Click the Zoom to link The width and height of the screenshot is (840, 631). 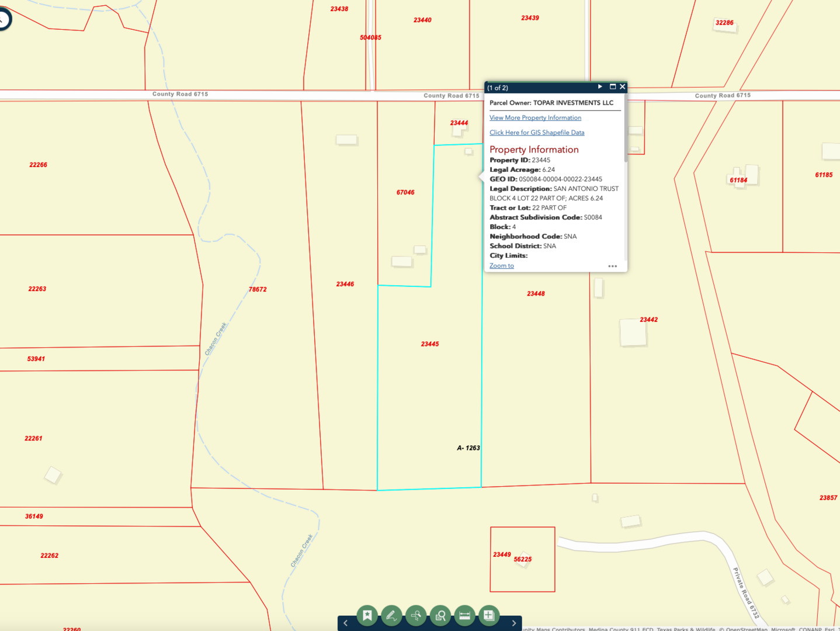[x=501, y=266]
